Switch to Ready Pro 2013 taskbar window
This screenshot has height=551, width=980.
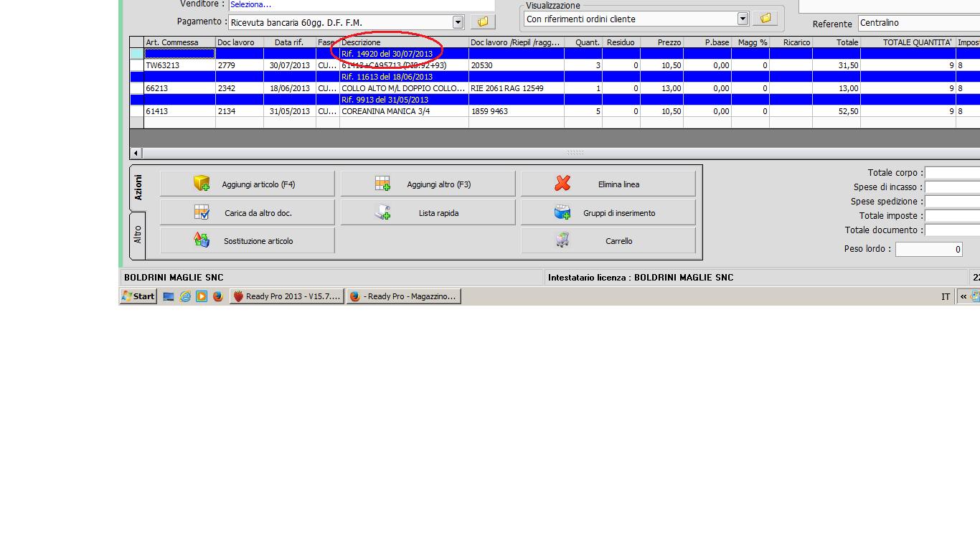(287, 296)
